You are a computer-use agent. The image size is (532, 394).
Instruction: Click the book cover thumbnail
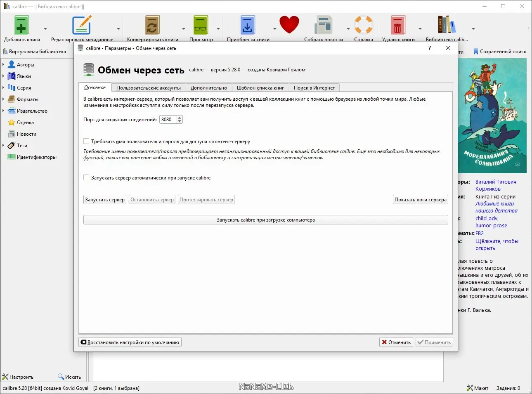click(x=492, y=116)
